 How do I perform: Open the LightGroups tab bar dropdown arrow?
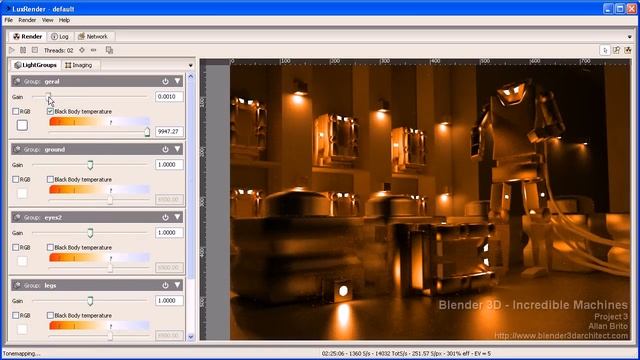(x=191, y=65)
